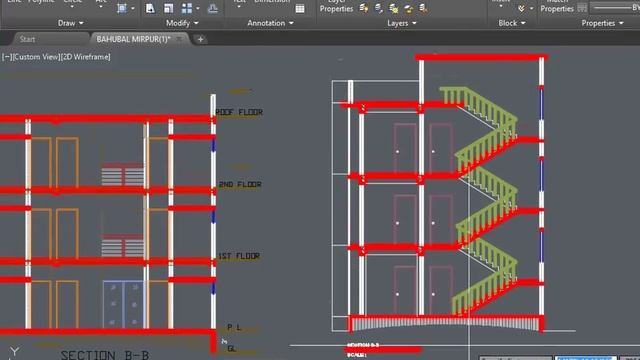Open the Hatch tool dropdown arrow
Viewport: 640px width, 360px height.
(133, 8)
